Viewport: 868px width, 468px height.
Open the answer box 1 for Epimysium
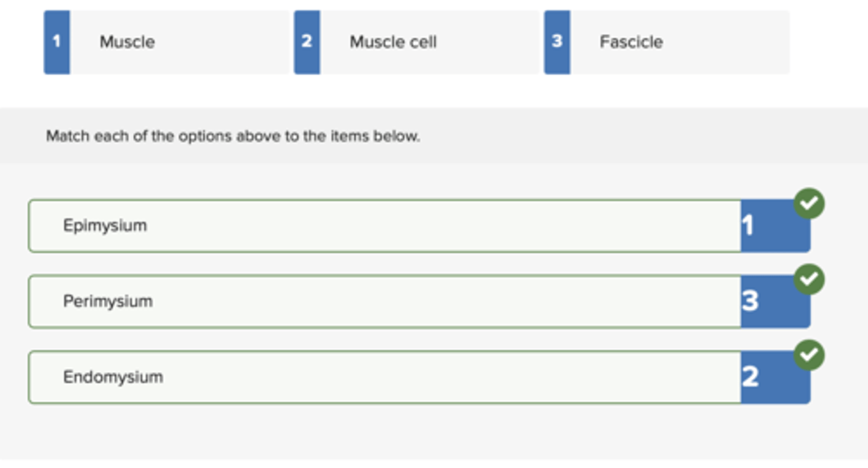pyautogui.click(x=775, y=226)
